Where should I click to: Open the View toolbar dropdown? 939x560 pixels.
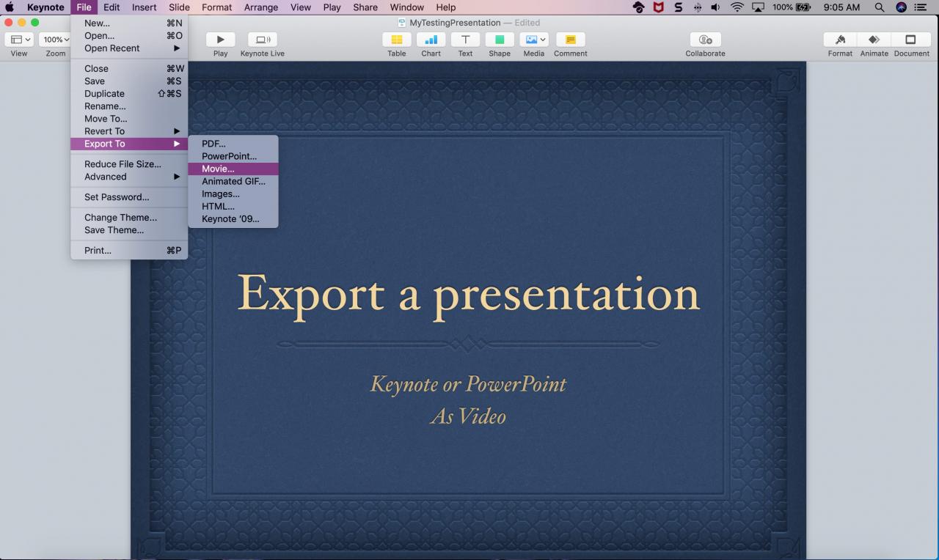tap(19, 40)
